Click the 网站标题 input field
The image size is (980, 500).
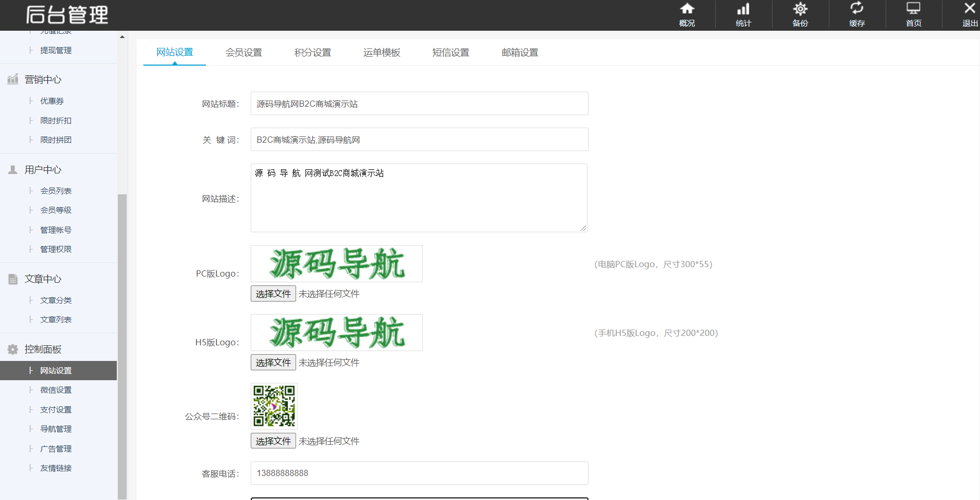point(419,104)
